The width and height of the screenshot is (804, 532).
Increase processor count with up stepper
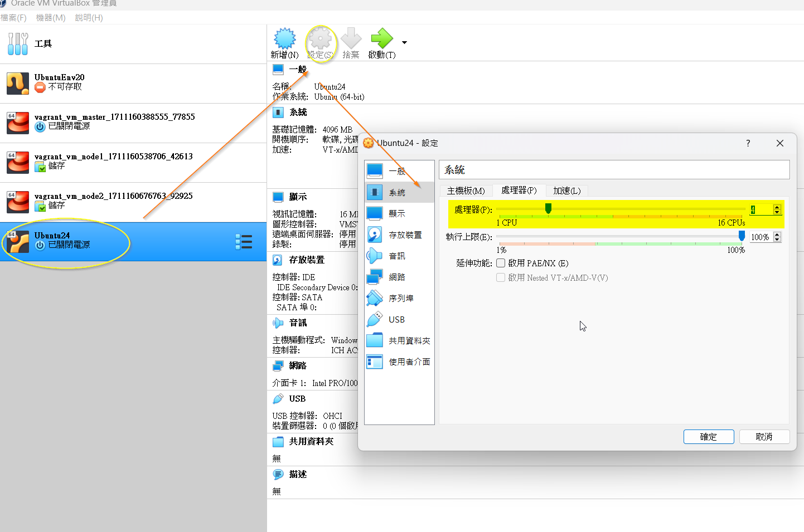[777, 207]
